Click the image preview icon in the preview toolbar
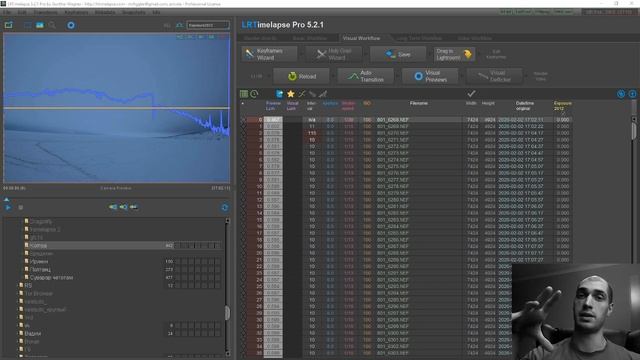The width and height of the screenshot is (640, 360). coord(40,25)
